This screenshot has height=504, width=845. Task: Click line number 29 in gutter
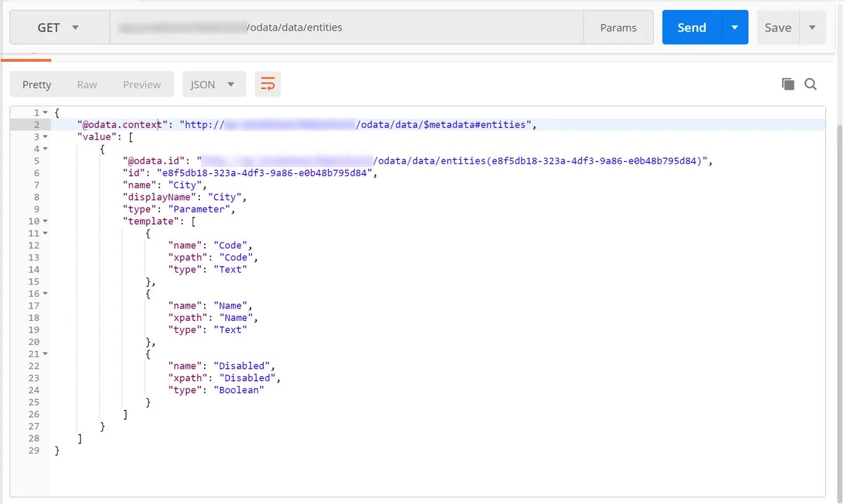33,451
